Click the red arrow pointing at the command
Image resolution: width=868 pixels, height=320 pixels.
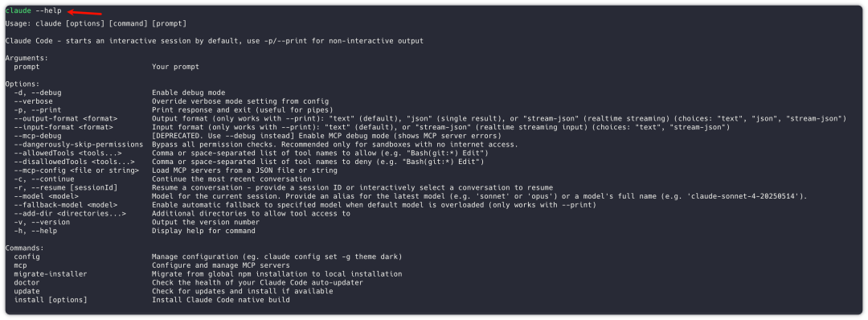point(84,12)
